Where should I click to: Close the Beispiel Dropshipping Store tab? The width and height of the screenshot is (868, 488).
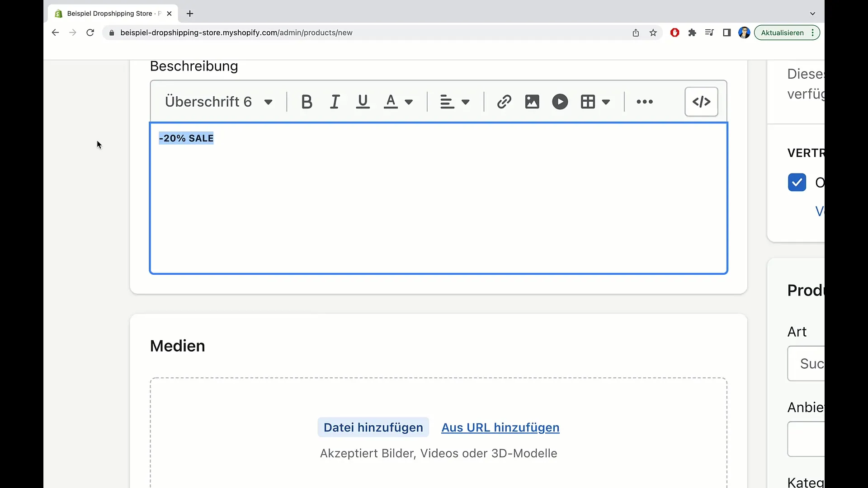tap(169, 14)
